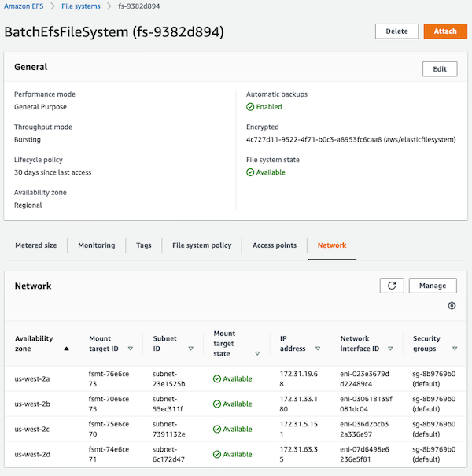The image size is (472, 476).
Task: Open the table preferences gear icon
Action: [452, 306]
